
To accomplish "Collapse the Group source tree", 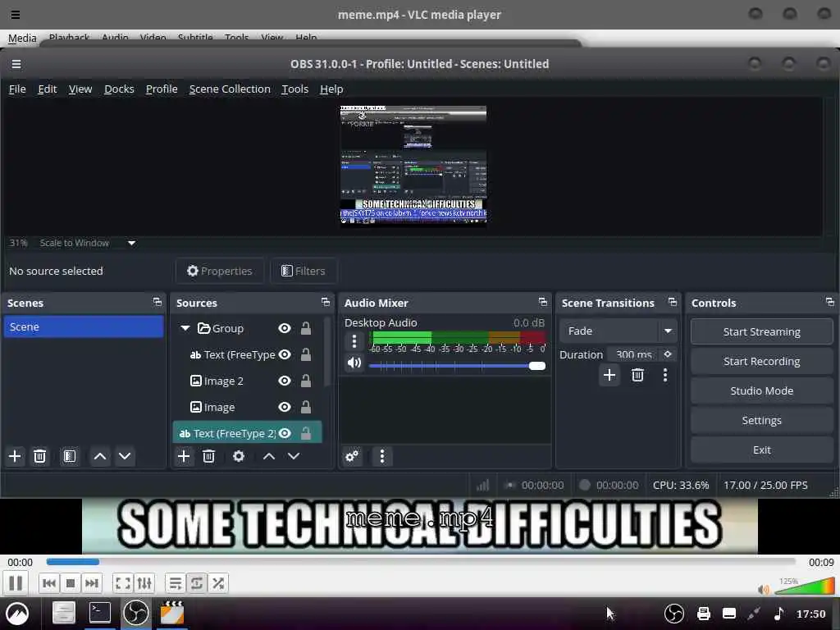I will point(185,328).
